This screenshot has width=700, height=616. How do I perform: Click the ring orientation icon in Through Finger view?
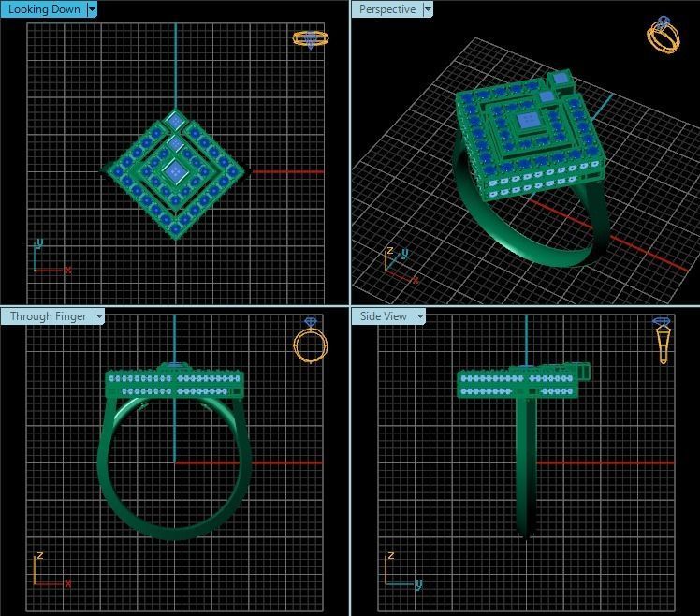[x=311, y=341]
